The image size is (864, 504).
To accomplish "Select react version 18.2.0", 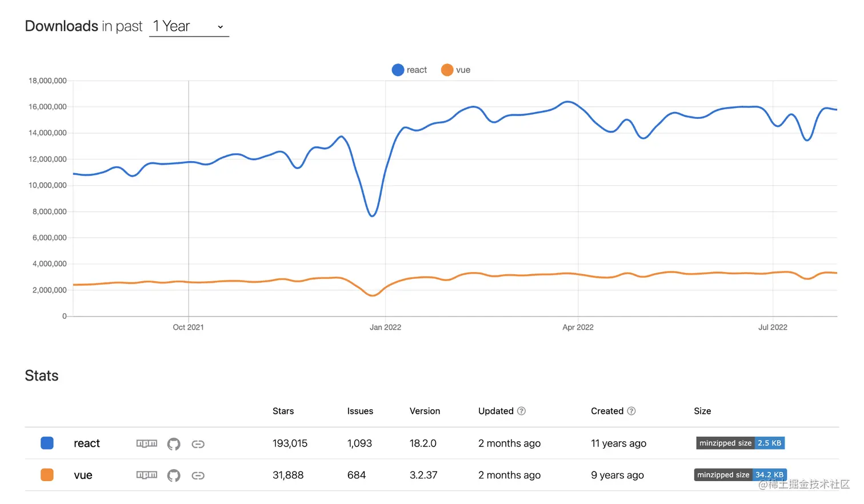I will (x=423, y=443).
